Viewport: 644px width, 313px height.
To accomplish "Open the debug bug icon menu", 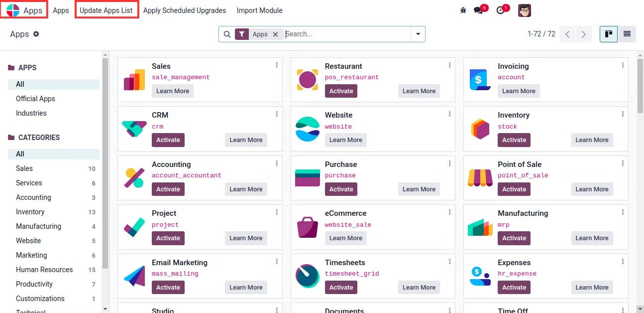I will [463, 10].
